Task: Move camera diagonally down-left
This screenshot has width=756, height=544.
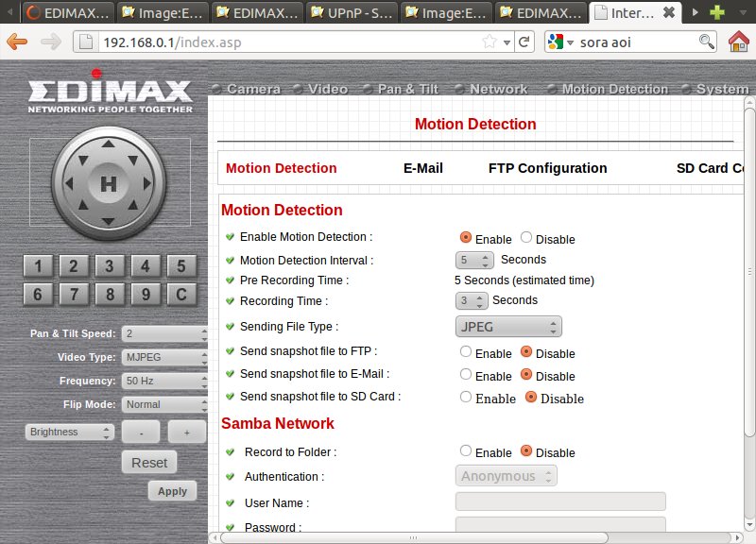Action: tap(83, 205)
